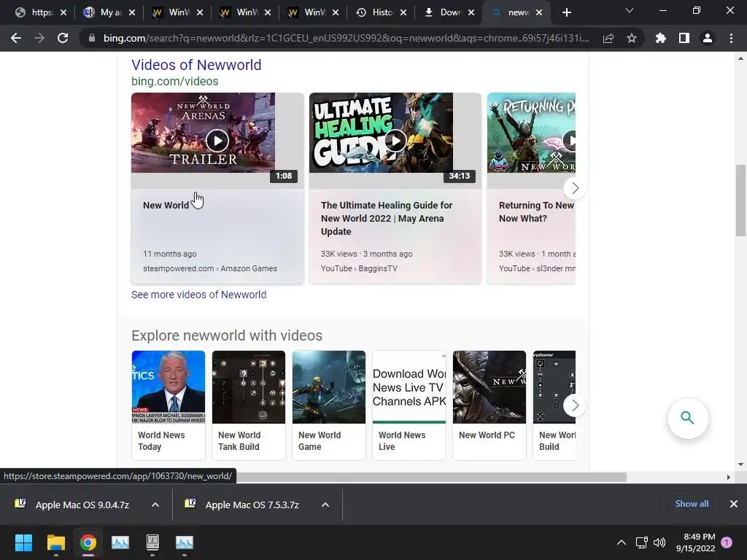Click the lock icon in address bar
Screen dimensions: 747x560
click(x=91, y=38)
